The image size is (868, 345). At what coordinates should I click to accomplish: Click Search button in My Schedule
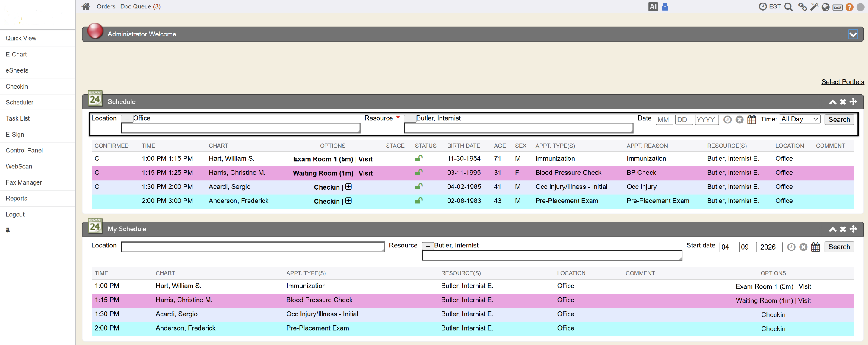tap(839, 247)
